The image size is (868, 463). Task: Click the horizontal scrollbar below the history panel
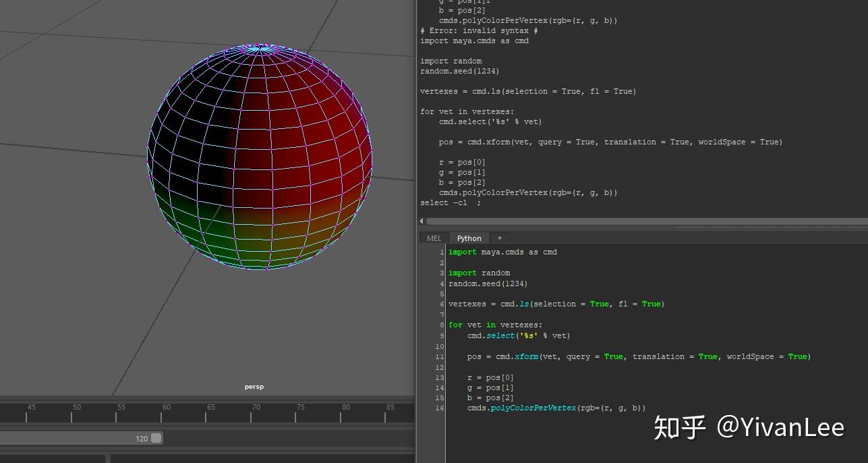tap(641, 219)
